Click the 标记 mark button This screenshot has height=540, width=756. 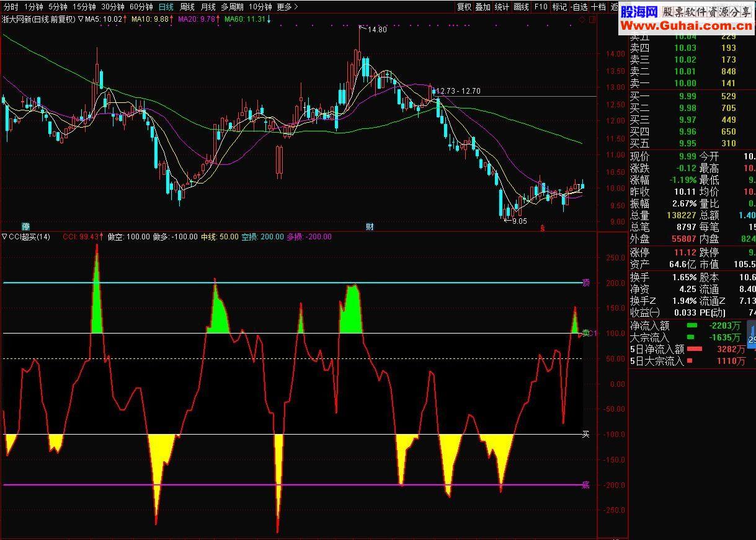(559, 7)
